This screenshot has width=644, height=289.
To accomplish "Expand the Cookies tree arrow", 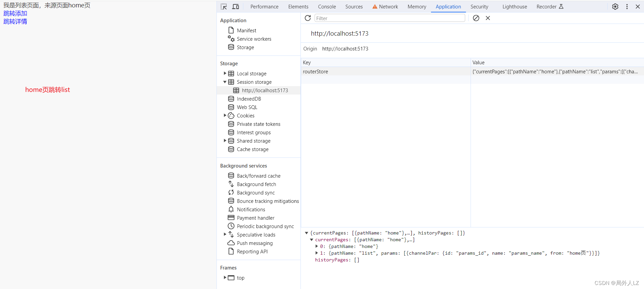I will [225, 115].
